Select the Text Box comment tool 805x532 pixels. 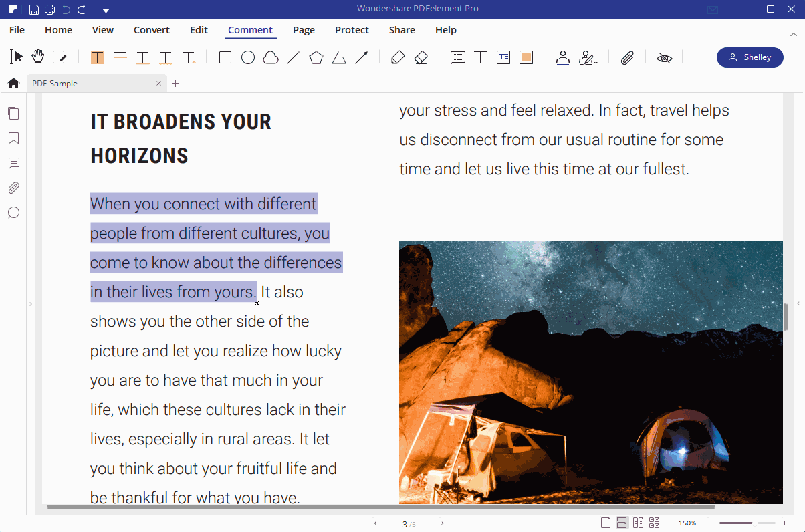pyautogui.click(x=503, y=57)
